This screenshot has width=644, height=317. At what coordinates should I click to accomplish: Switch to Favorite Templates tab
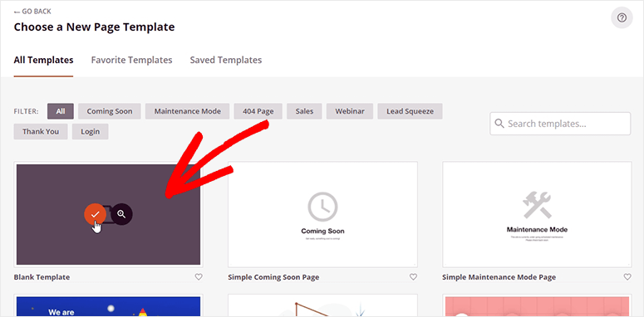pos(131,60)
